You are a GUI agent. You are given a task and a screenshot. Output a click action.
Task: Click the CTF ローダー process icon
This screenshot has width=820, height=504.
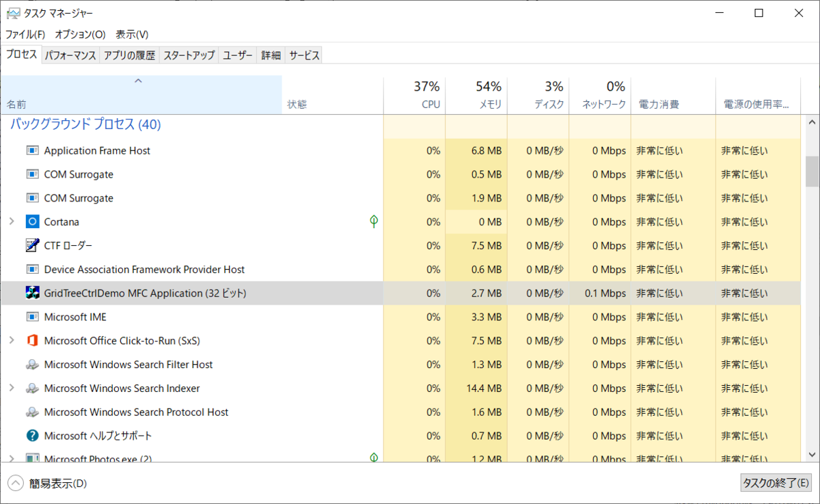click(32, 245)
